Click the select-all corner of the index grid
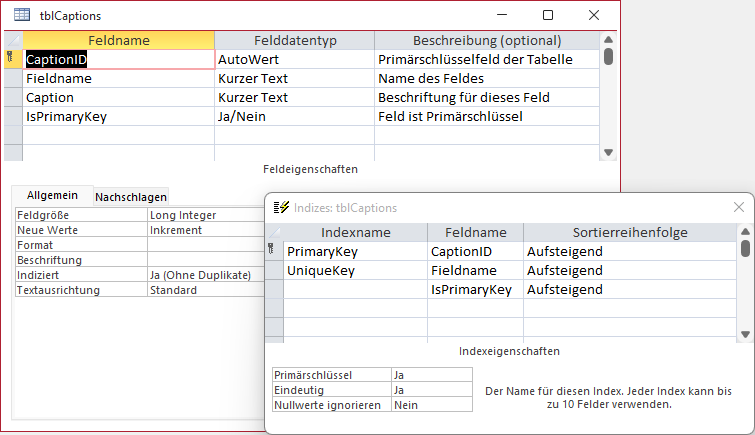This screenshot has height=435, width=755. point(274,232)
